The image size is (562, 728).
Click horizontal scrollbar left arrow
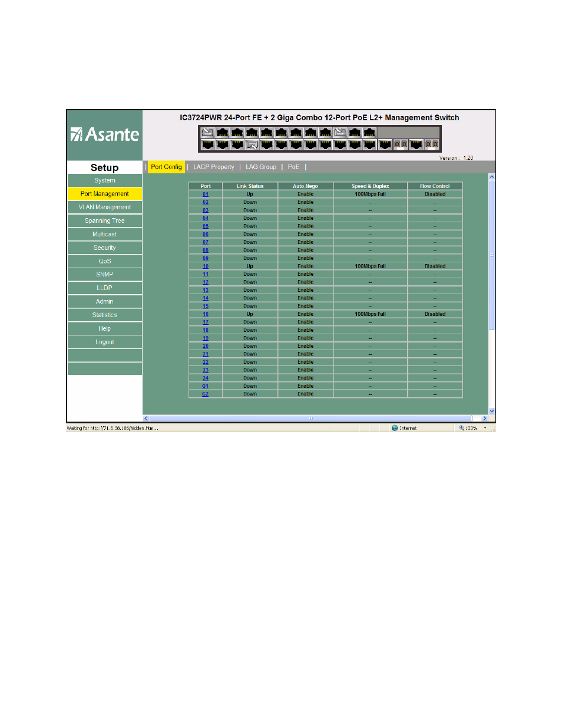point(146,418)
